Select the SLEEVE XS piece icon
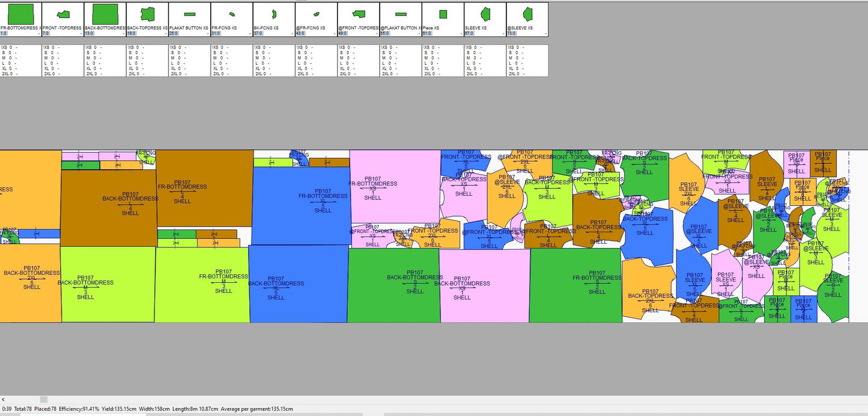Image resolution: width=868 pixels, height=416 pixels. (485, 14)
